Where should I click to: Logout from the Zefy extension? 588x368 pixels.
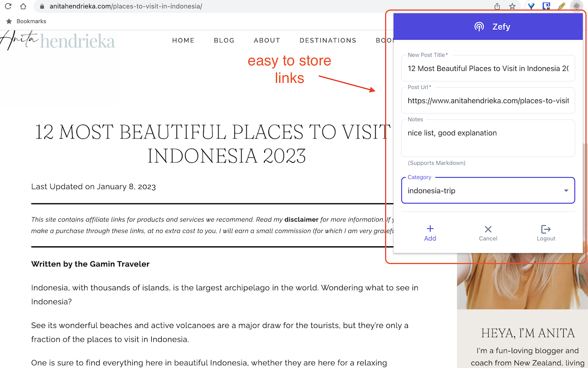coord(546,233)
